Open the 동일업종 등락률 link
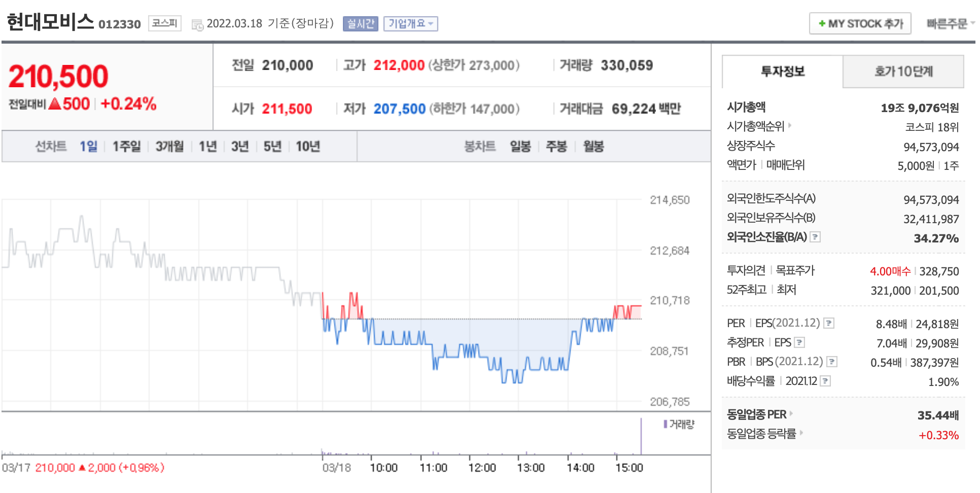 tap(761, 434)
